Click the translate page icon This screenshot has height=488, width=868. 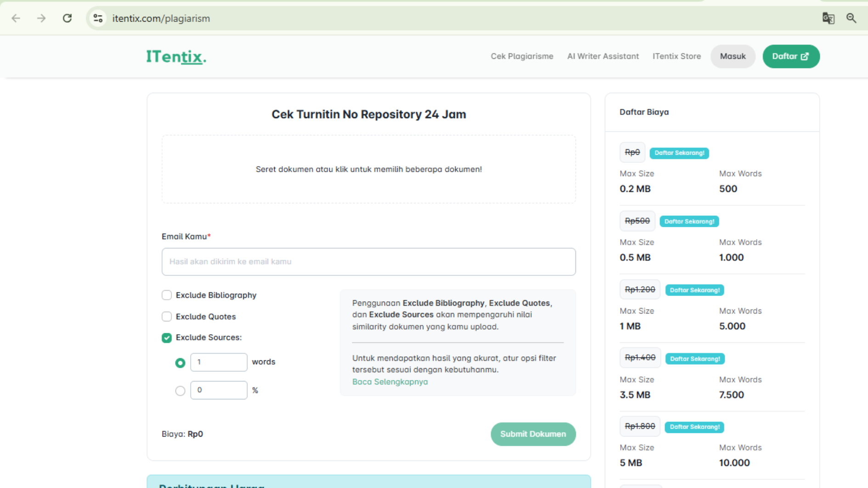pos(828,18)
